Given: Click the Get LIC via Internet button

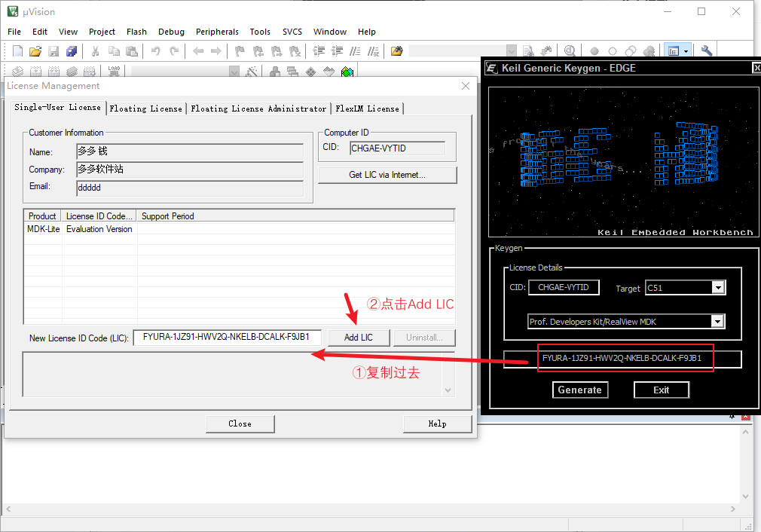Looking at the screenshot, I should point(387,175).
